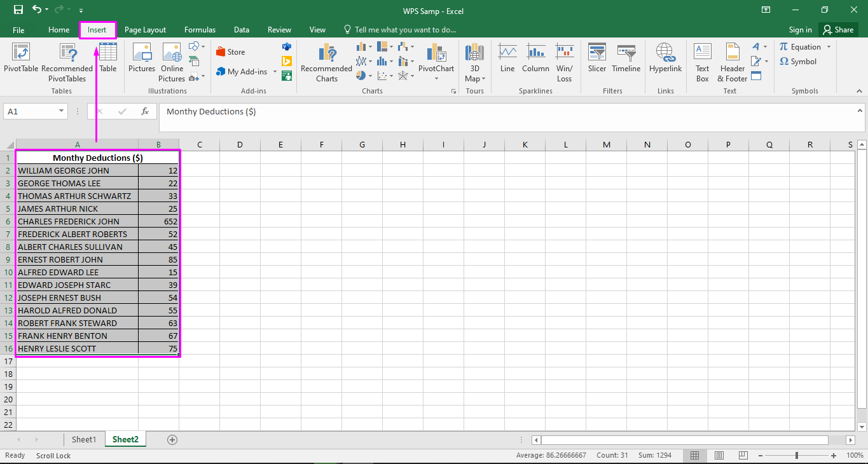
Task: Add a Hyperlink
Action: click(x=665, y=62)
